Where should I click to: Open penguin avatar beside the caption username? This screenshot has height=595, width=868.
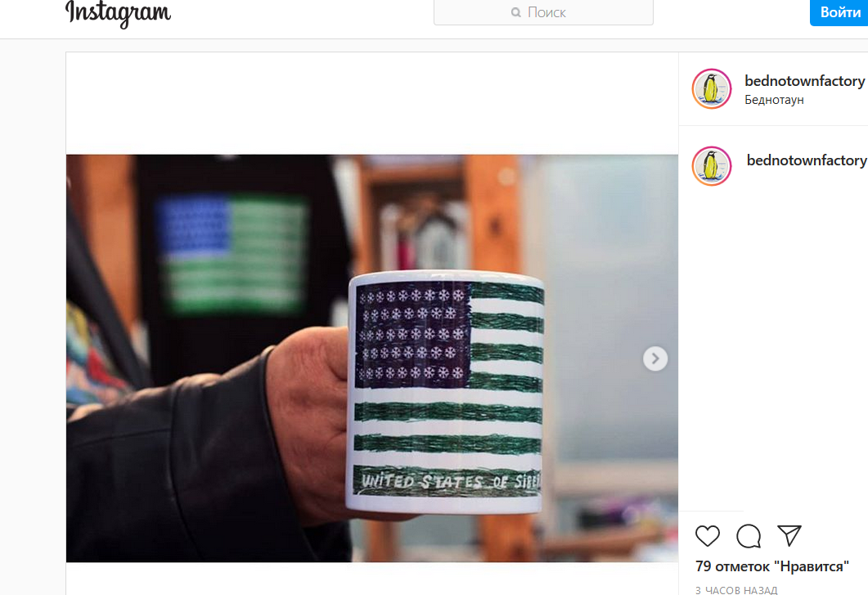(x=712, y=166)
